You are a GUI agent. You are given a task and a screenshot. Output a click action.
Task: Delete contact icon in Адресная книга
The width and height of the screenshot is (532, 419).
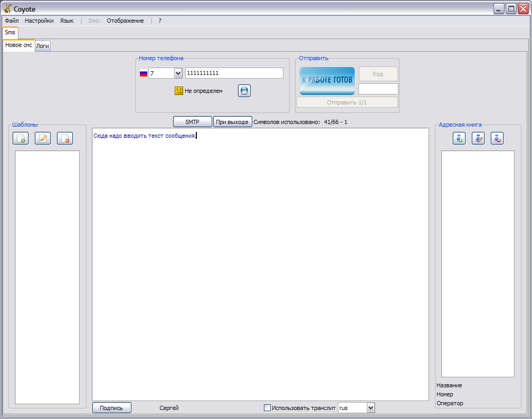pyautogui.click(x=497, y=138)
